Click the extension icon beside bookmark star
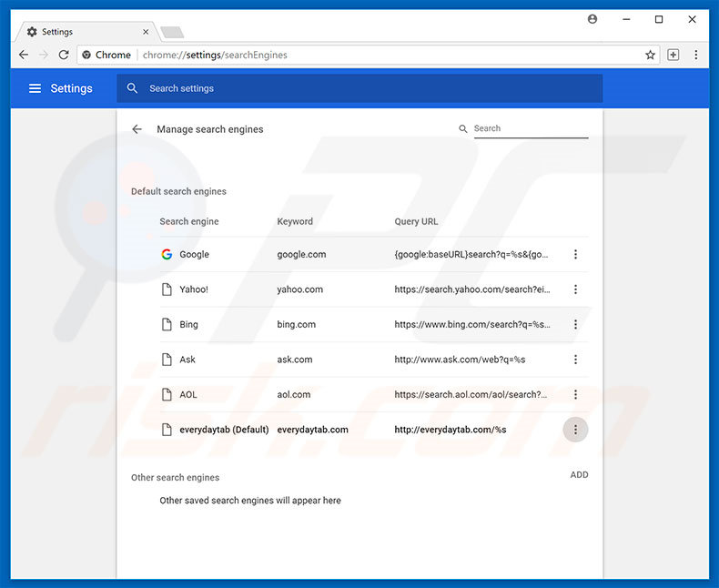This screenshot has height=588, width=719. point(673,55)
